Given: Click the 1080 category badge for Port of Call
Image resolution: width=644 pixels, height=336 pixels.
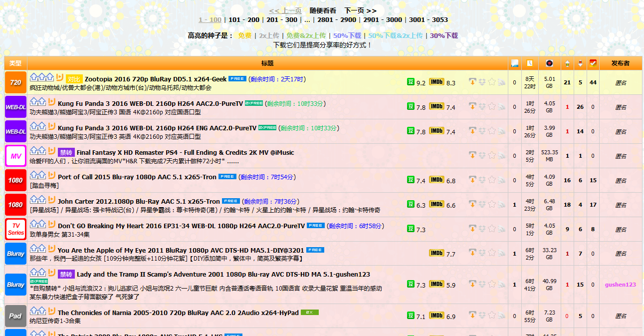Looking at the screenshot, I should [15, 180].
